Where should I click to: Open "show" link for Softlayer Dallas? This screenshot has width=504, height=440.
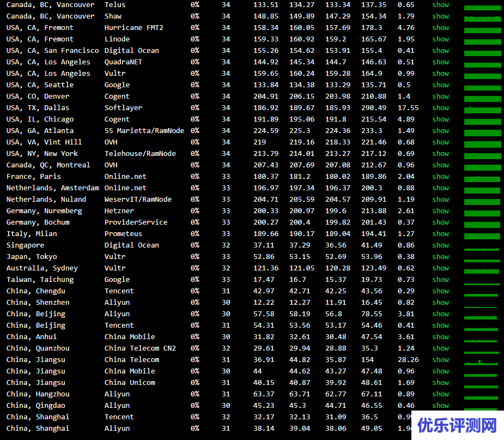pyautogui.click(x=440, y=108)
